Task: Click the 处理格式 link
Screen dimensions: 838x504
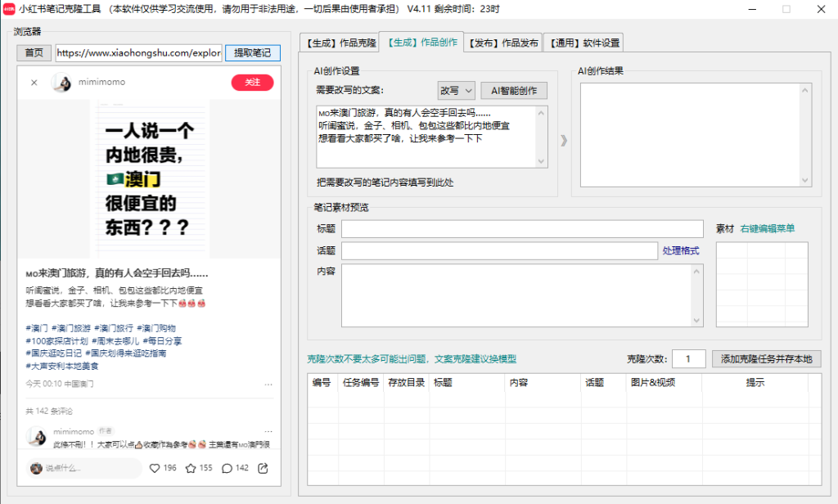Action: (x=681, y=250)
